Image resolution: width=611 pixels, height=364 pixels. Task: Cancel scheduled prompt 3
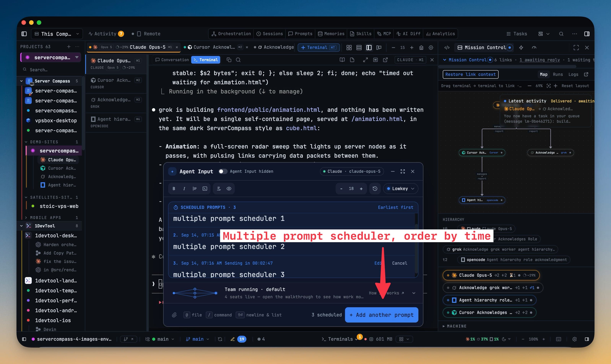coord(400,263)
